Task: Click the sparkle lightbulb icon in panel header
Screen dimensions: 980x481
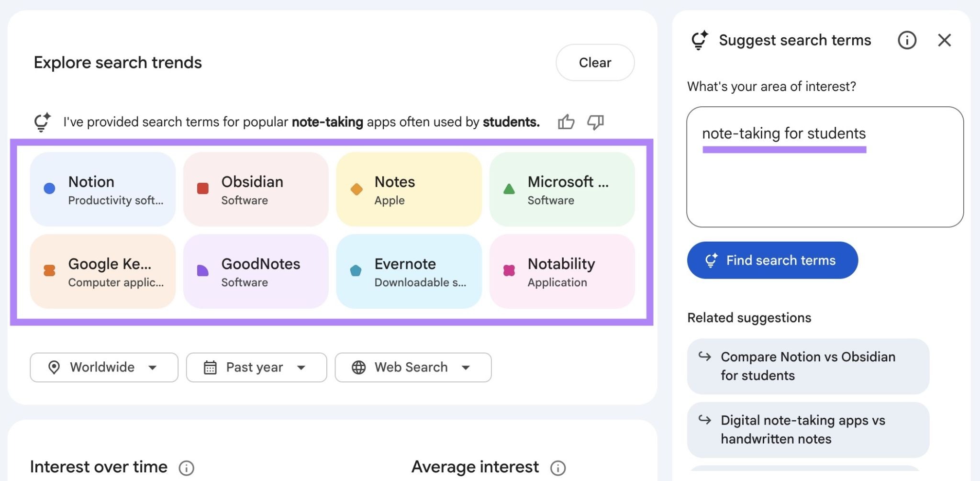Action: [700, 40]
